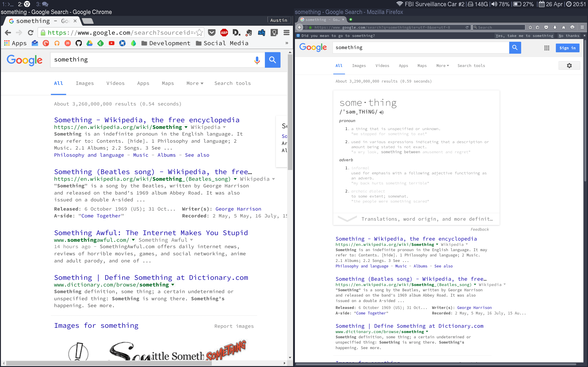Go to Firefox home page via home icon

564,28
